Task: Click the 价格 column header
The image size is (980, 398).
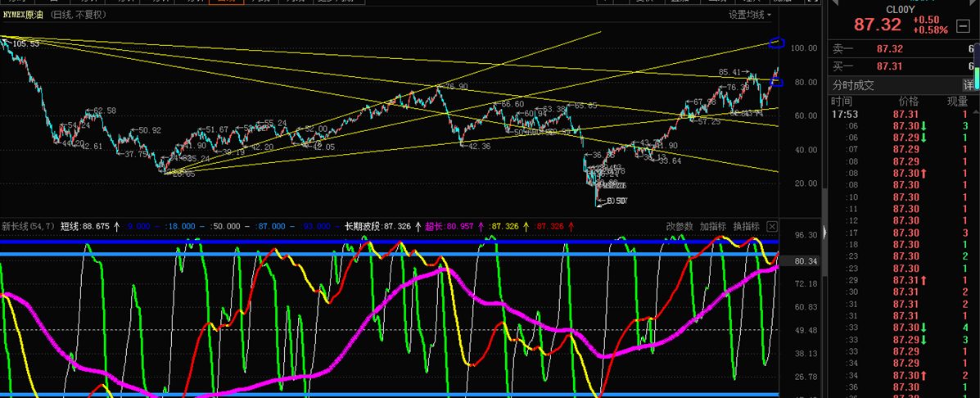Action: [910, 102]
